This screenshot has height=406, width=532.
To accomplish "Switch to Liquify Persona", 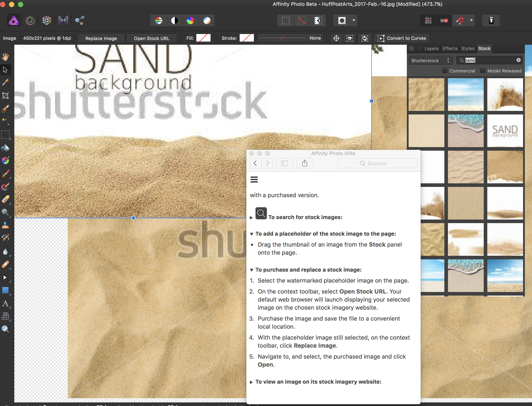I will 30,21.
